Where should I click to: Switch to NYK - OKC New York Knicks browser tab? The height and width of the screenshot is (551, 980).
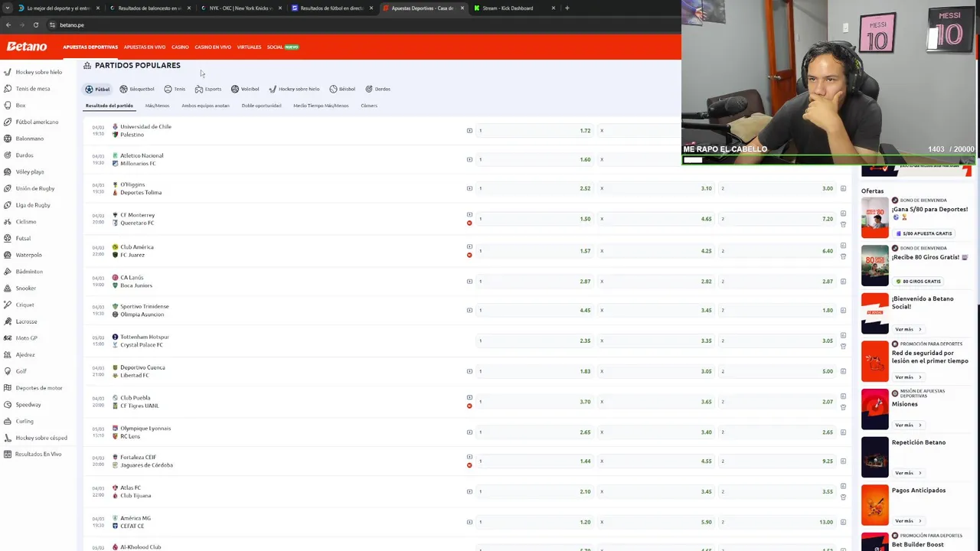click(x=240, y=8)
